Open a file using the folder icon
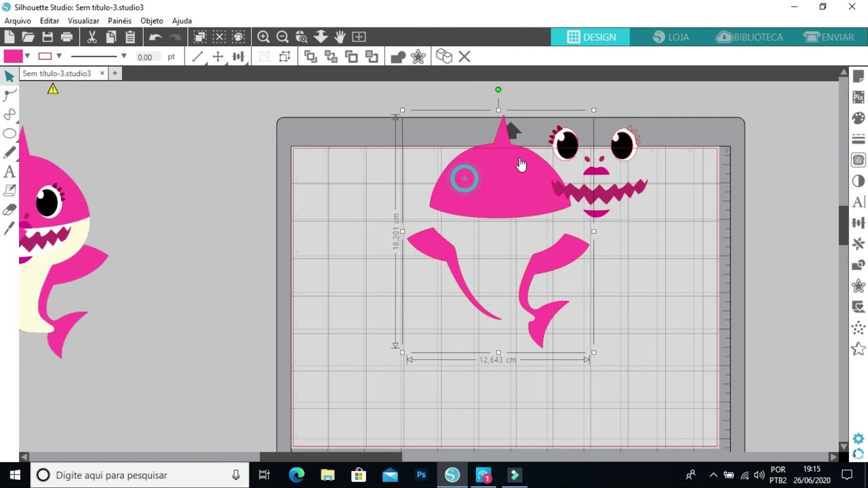The height and width of the screenshot is (488, 868). 28,37
